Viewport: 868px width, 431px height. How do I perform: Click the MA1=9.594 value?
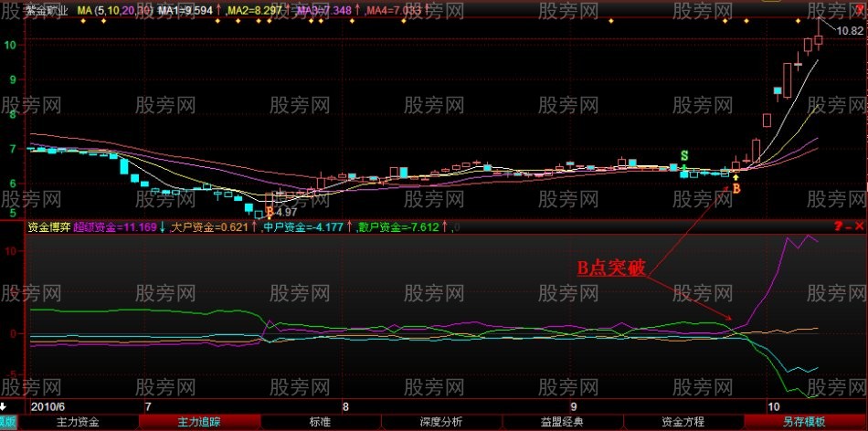click(185, 11)
